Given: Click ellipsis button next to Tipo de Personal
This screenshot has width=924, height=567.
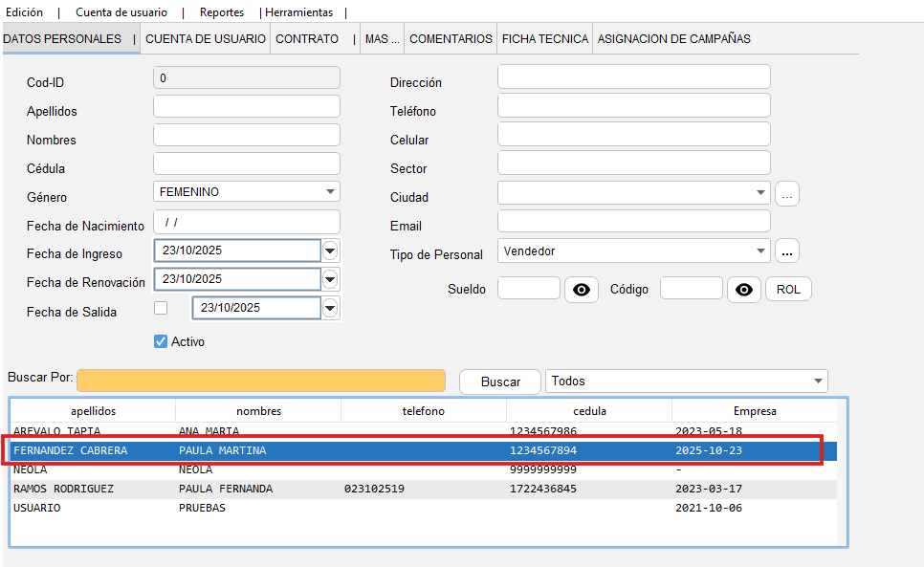Looking at the screenshot, I should click(787, 251).
